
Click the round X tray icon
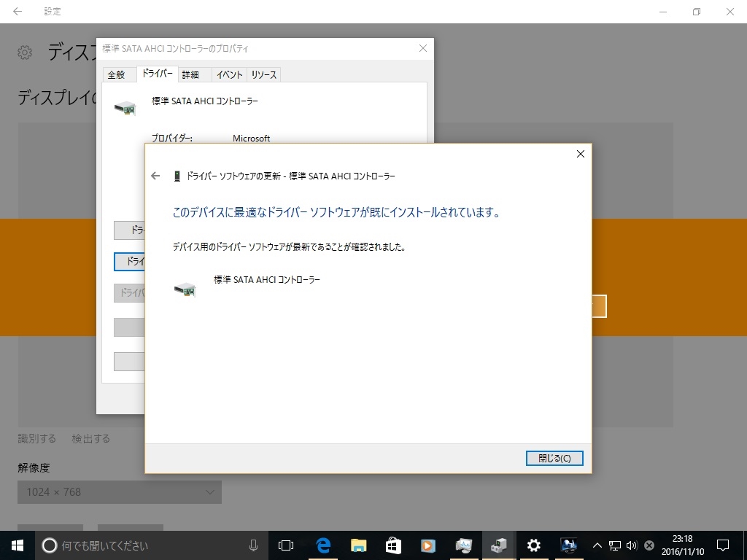tap(649, 545)
